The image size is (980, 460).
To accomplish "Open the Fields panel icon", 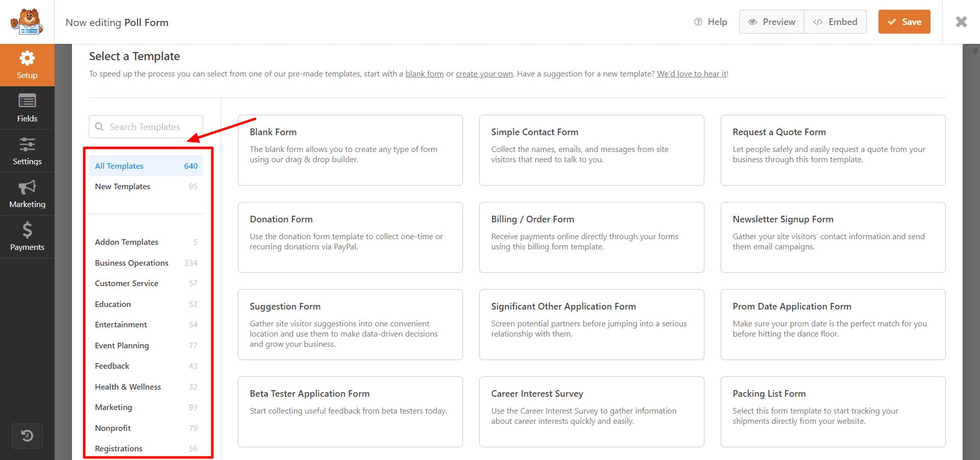I will point(27,101).
